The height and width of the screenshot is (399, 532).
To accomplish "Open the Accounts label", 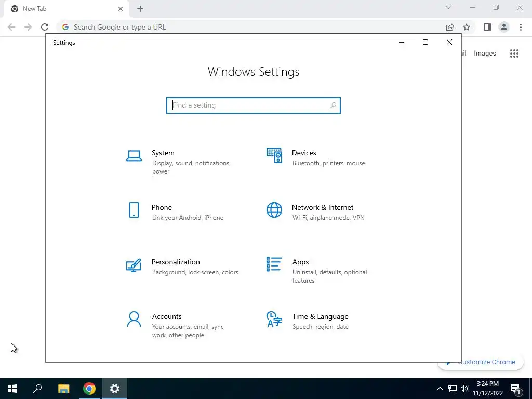I will [x=167, y=316].
